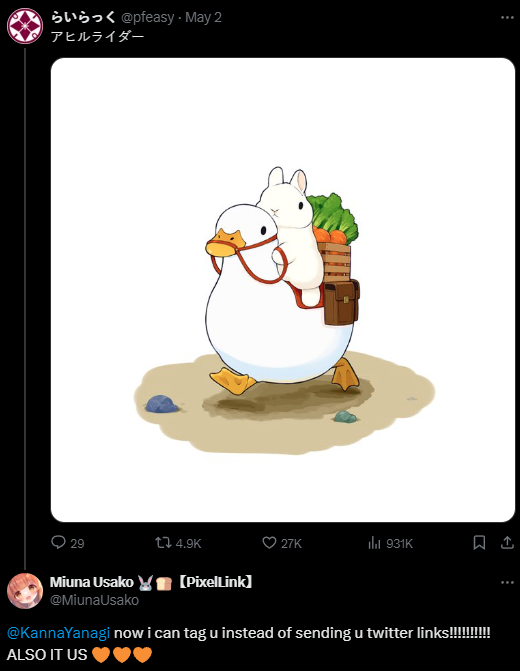Open the @pfeasy handle link
520x671 pixels.
click(148, 18)
